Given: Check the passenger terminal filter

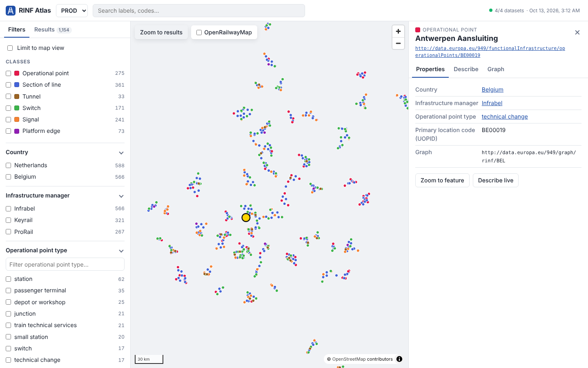Looking at the screenshot, I should coord(8,290).
